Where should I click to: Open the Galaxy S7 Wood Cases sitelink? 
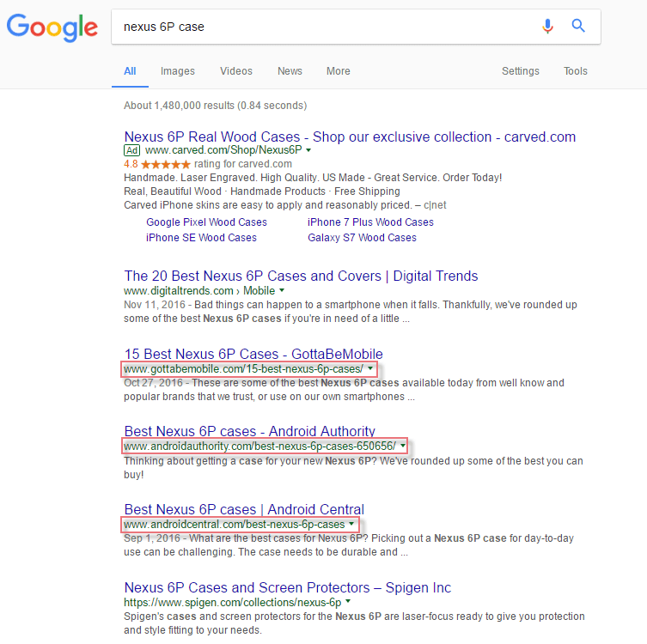click(362, 238)
